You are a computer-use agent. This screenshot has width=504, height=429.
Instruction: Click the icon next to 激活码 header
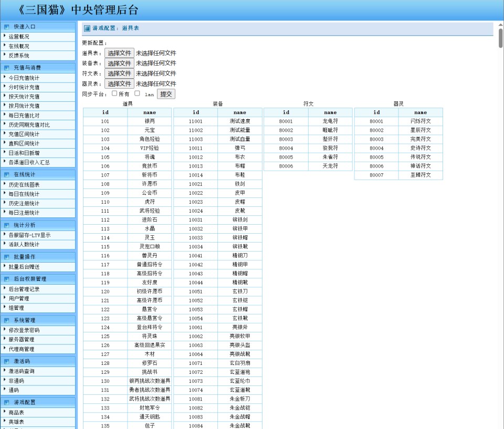pyautogui.click(x=6, y=361)
